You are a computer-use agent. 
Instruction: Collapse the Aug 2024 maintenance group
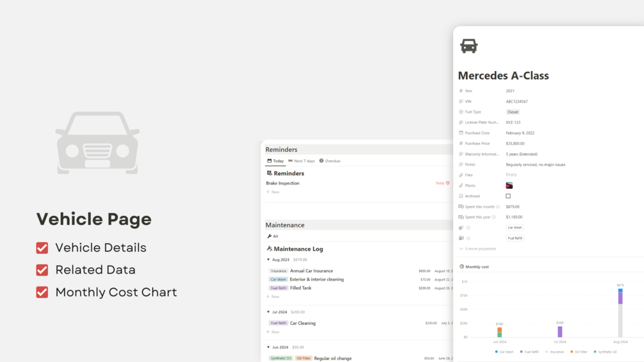click(x=268, y=259)
